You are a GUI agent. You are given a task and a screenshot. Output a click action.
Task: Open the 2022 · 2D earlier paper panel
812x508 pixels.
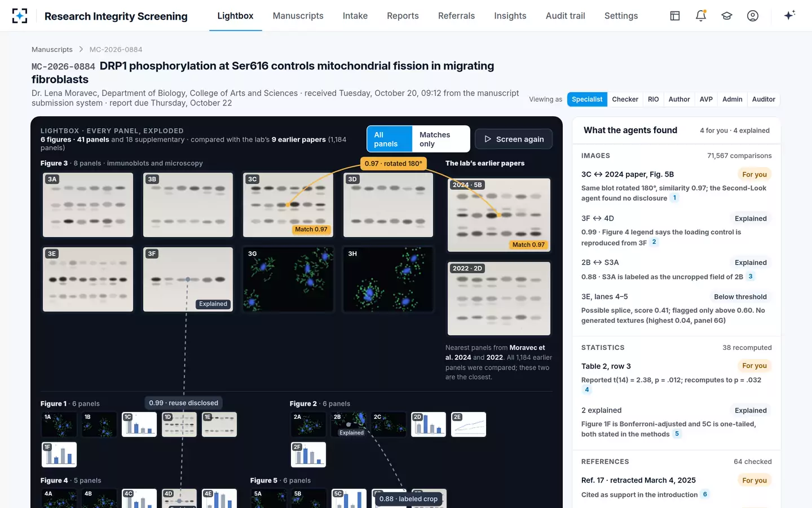[499, 299]
